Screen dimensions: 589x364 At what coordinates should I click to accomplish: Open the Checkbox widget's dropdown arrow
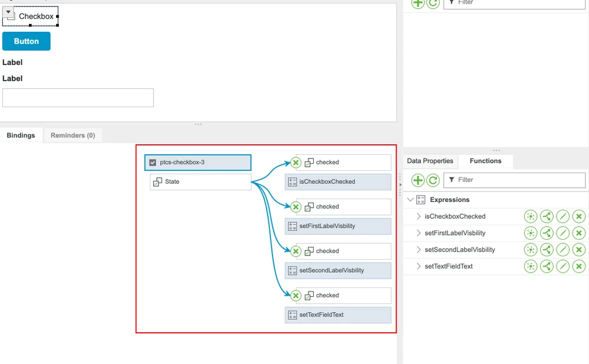click(8, 12)
